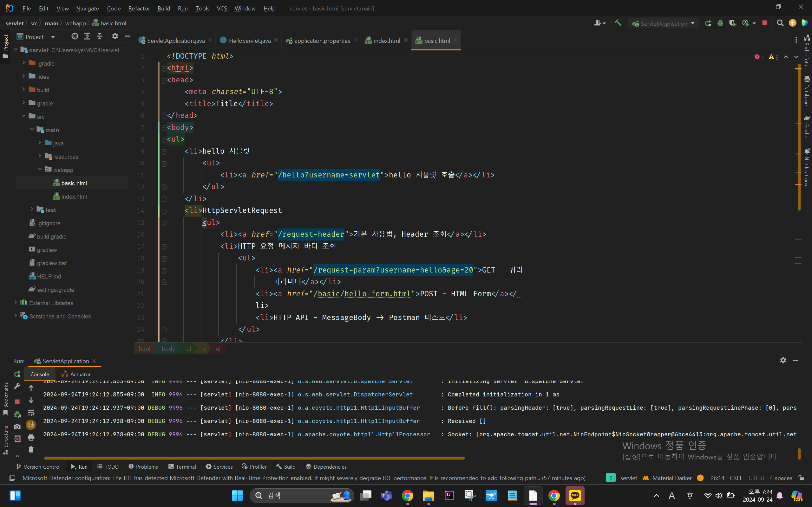
Task: Rerun ServletApplication from main toolbar
Action: [x=708, y=23]
